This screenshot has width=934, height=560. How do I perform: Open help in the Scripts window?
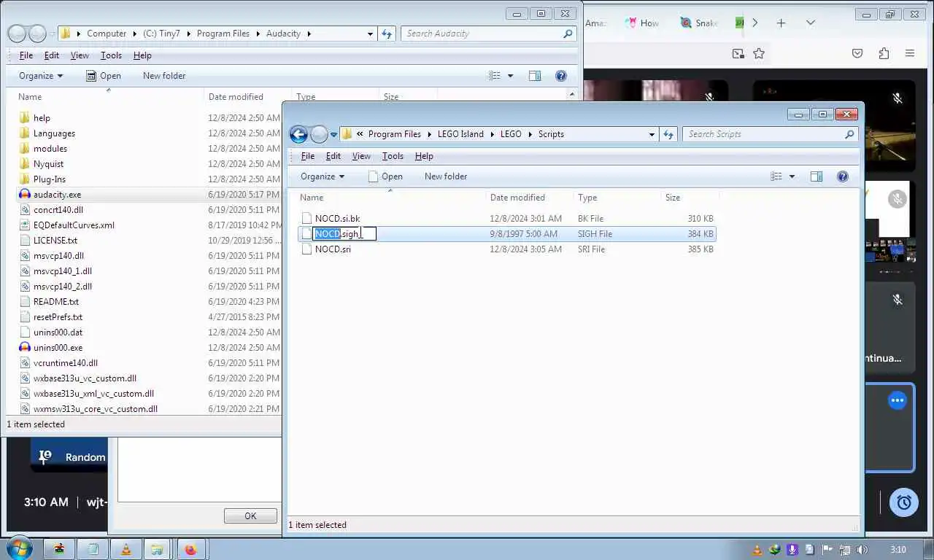pos(843,176)
